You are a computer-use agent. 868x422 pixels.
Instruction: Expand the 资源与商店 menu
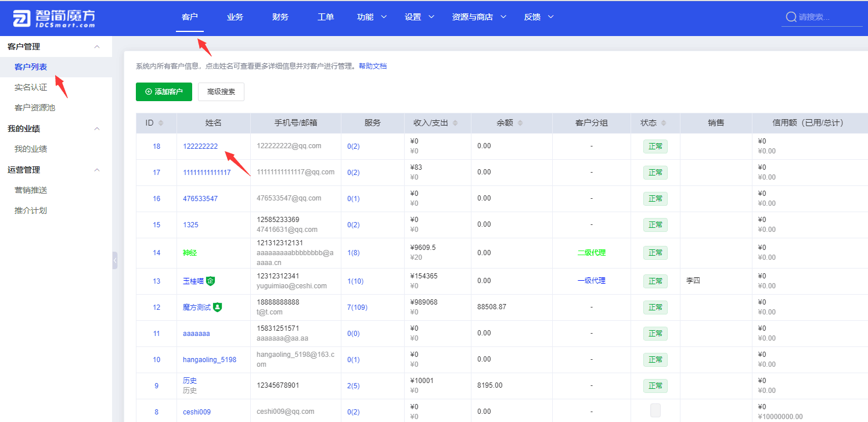tap(479, 17)
